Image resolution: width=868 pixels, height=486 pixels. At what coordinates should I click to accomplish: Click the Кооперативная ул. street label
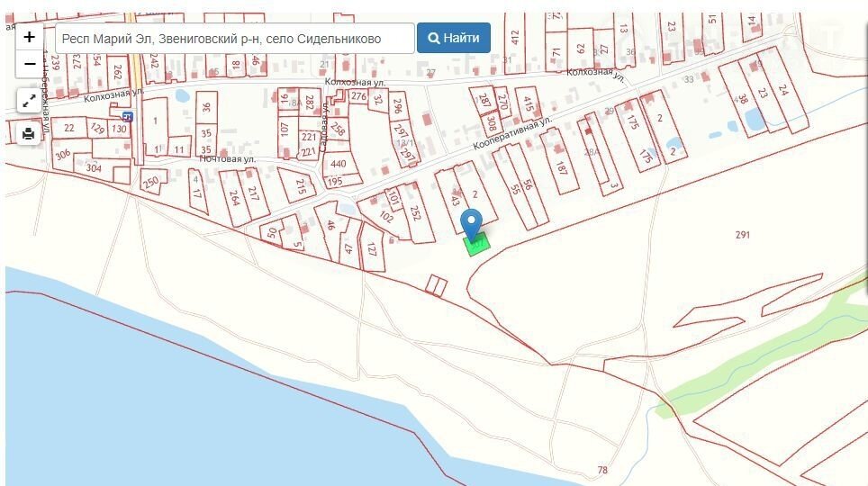coord(511,134)
